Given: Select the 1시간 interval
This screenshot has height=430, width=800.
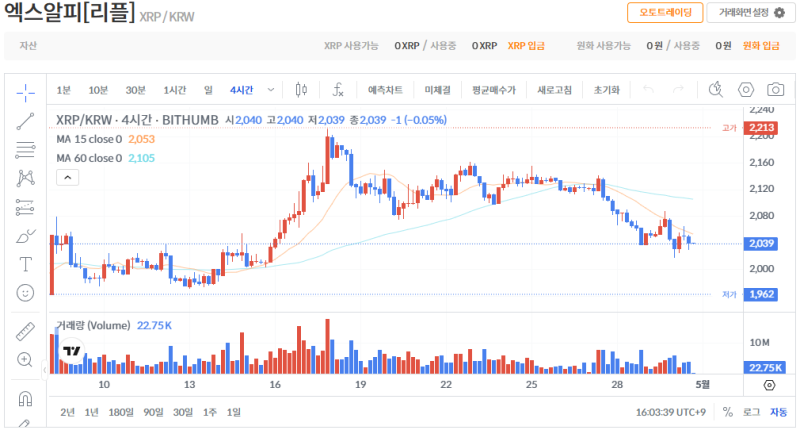Looking at the screenshot, I should coord(174,90).
